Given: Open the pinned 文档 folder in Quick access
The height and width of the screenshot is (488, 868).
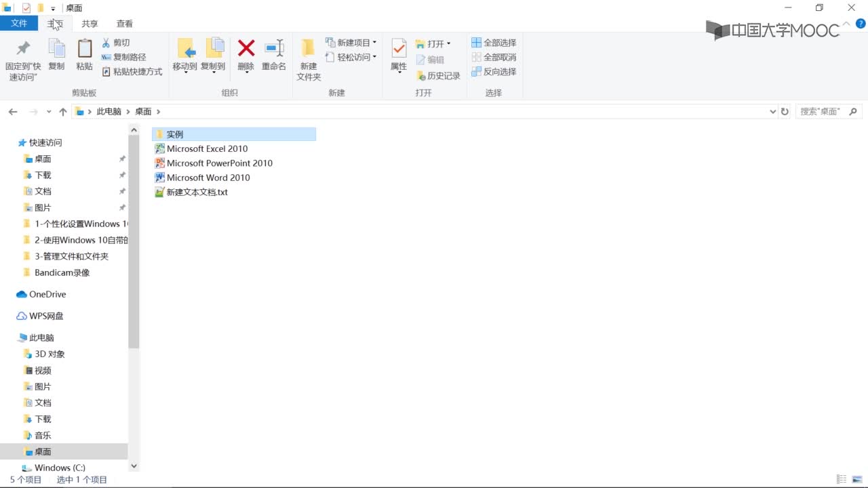Looking at the screenshot, I should 43,191.
